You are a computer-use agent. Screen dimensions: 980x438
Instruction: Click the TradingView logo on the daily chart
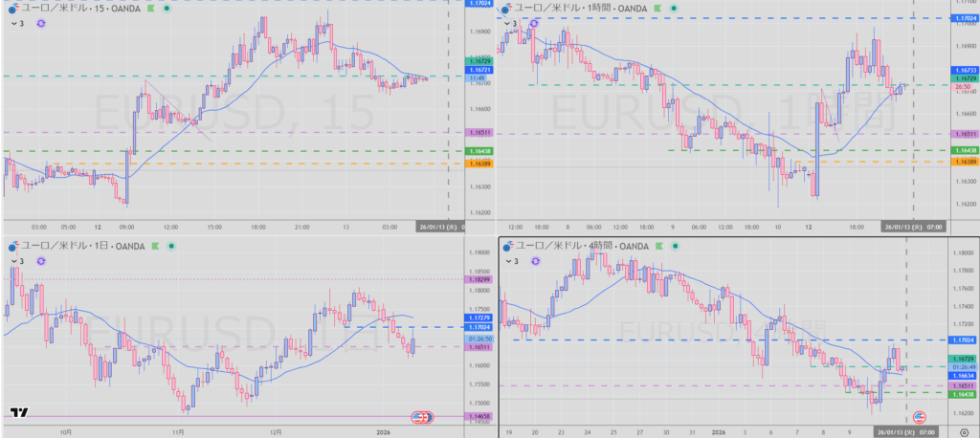coord(18,413)
